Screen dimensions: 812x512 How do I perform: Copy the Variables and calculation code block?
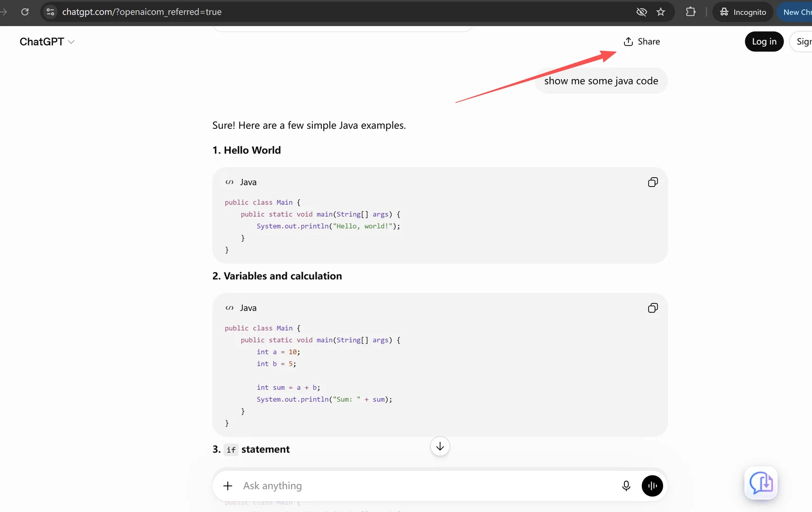pos(653,308)
